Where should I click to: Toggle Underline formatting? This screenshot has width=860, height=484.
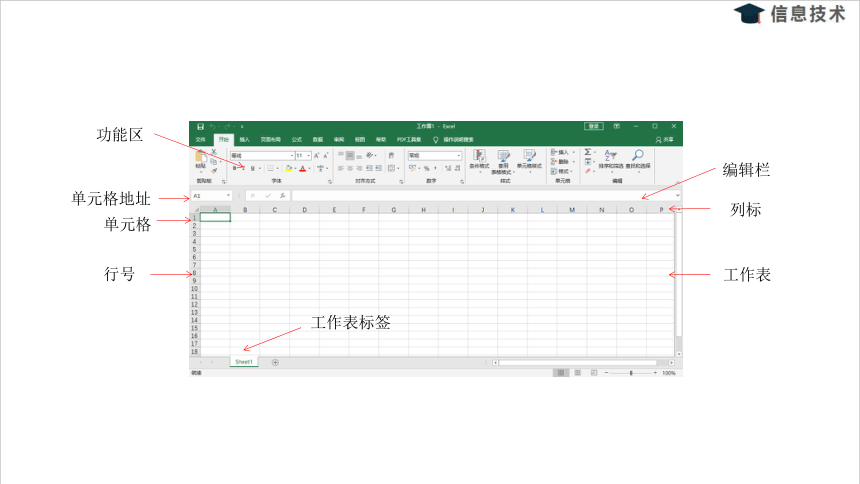coord(252,168)
